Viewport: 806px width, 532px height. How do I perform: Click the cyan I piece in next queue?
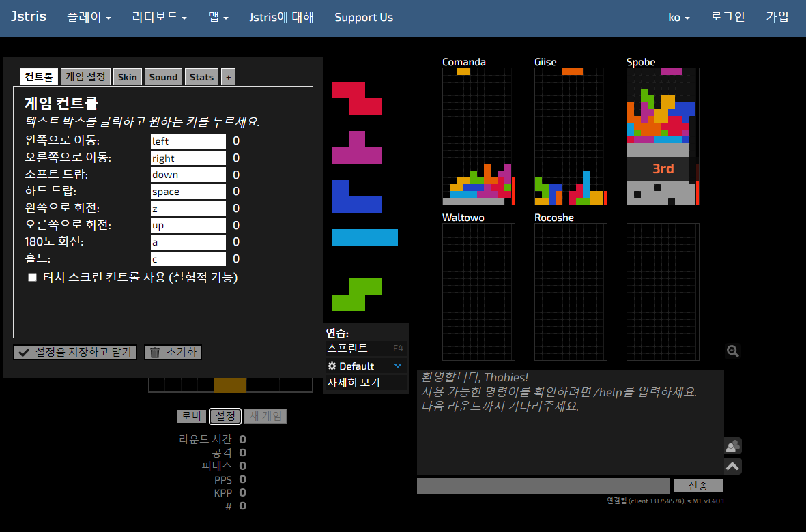[365, 237]
